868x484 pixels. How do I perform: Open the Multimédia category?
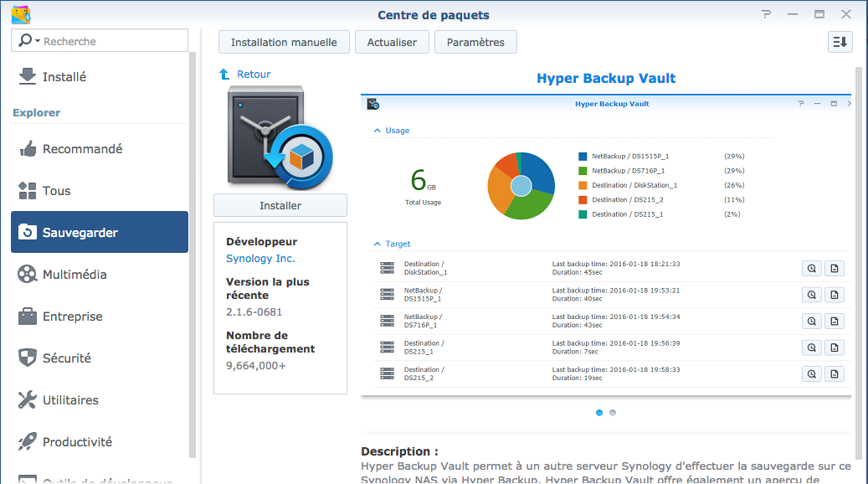100,274
